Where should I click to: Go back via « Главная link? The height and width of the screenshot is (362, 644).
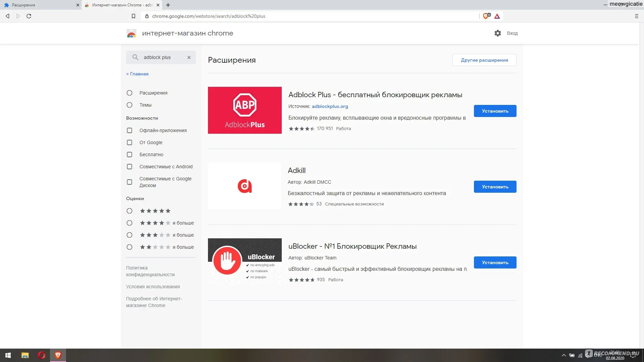coord(137,74)
